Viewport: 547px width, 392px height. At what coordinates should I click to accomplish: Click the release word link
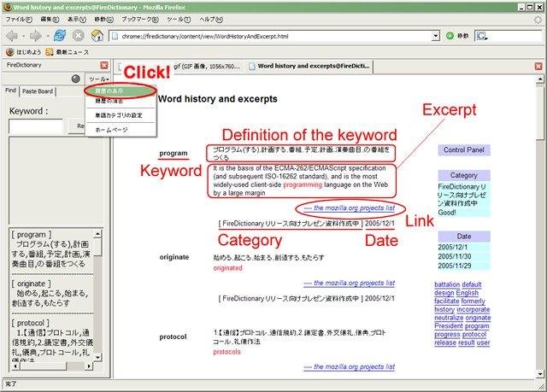(445, 342)
